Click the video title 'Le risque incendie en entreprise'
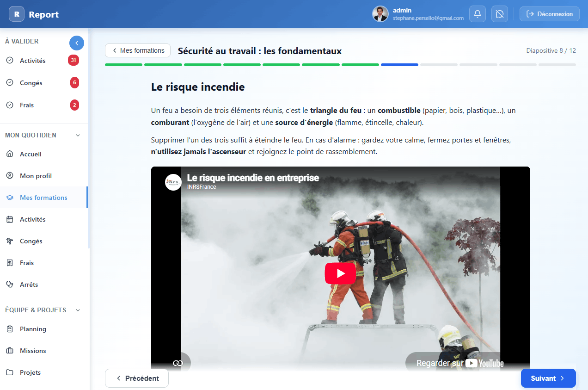 253,178
